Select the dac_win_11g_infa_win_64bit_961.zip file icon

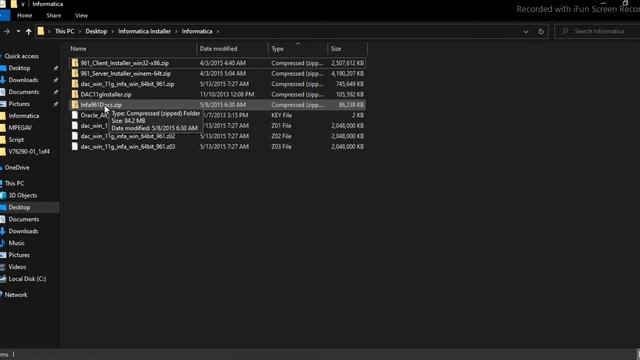click(75, 84)
